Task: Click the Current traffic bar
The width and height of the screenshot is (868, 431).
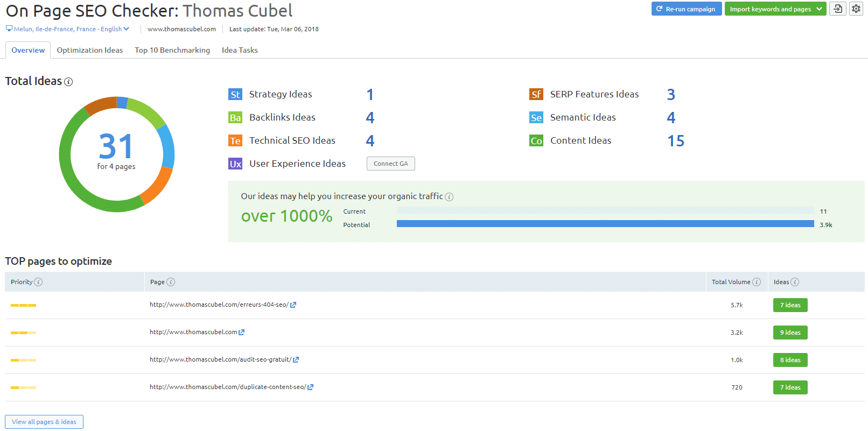Action: click(605, 210)
